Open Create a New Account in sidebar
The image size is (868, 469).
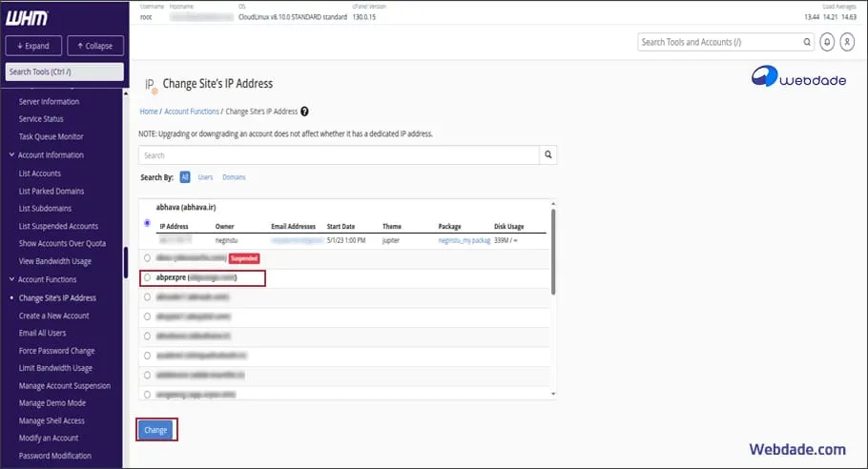(53, 316)
